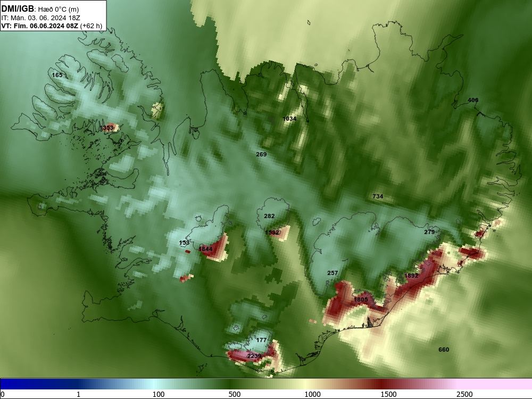Image resolution: width=532 pixels, height=399 pixels.
Task: Click the 2500 tick on the color scale
Action: point(464,394)
